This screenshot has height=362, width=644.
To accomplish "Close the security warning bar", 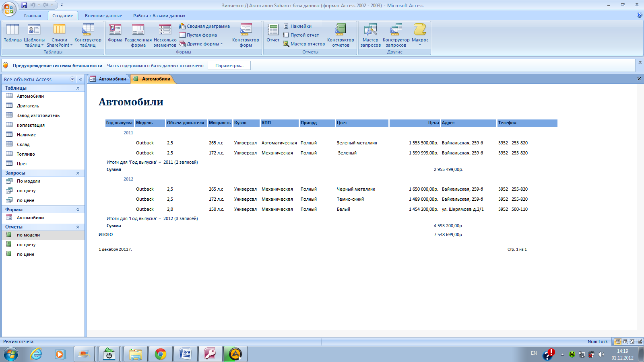I will click(x=640, y=62).
